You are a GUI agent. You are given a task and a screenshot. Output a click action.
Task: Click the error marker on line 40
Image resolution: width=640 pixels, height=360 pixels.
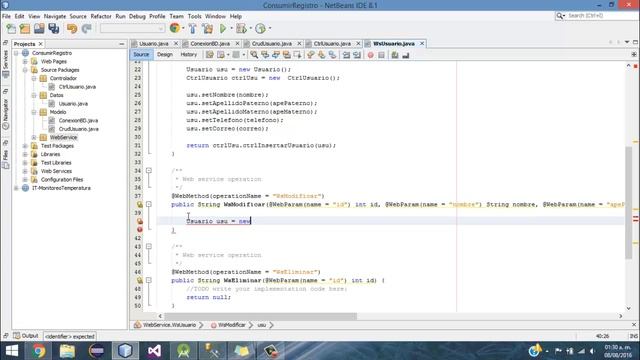click(x=140, y=221)
